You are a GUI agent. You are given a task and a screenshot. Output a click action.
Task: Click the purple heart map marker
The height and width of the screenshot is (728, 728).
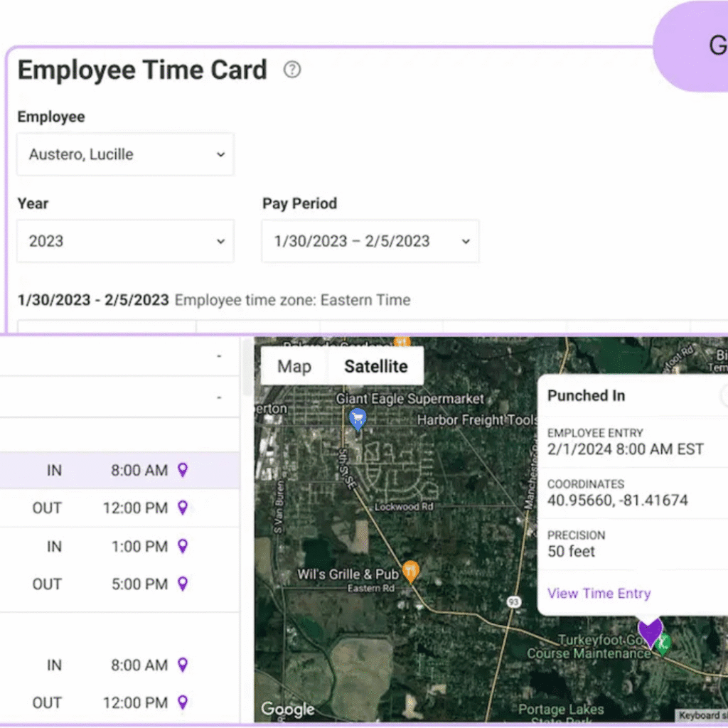[x=650, y=631]
